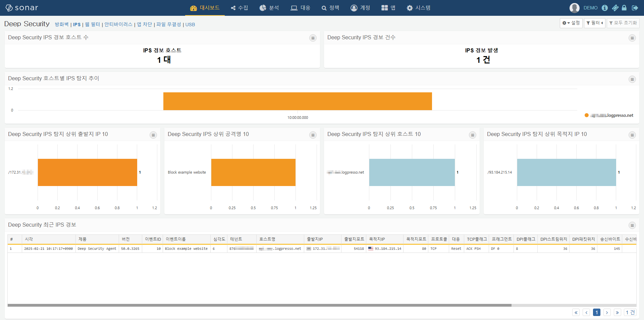Sort by 이벤트이름 column header

186,239
